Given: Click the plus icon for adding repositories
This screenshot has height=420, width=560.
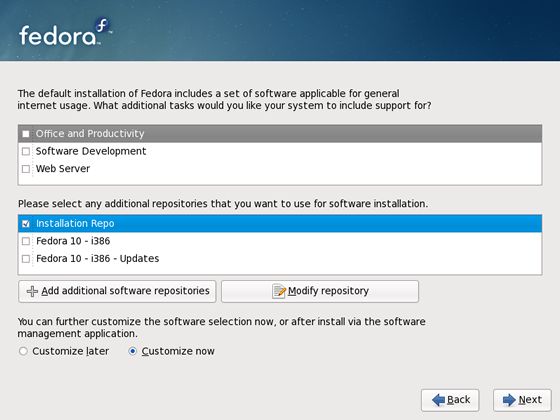Looking at the screenshot, I should click(32, 291).
